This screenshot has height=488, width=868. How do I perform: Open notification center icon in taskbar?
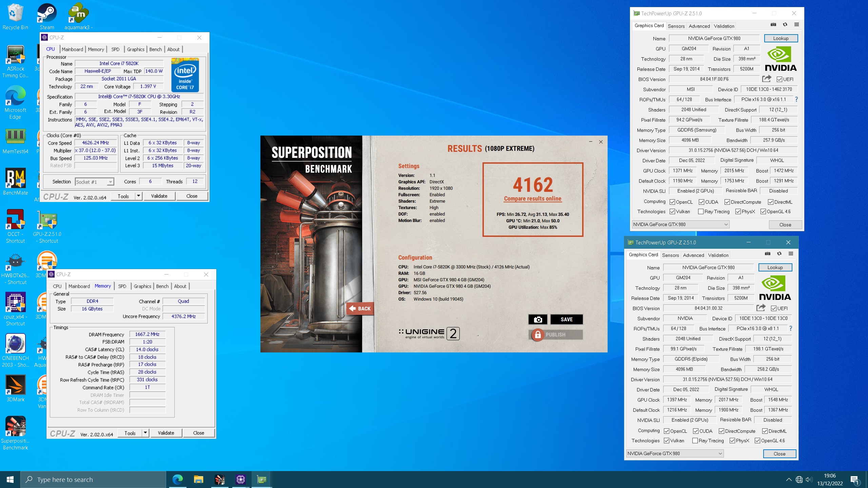point(854,480)
